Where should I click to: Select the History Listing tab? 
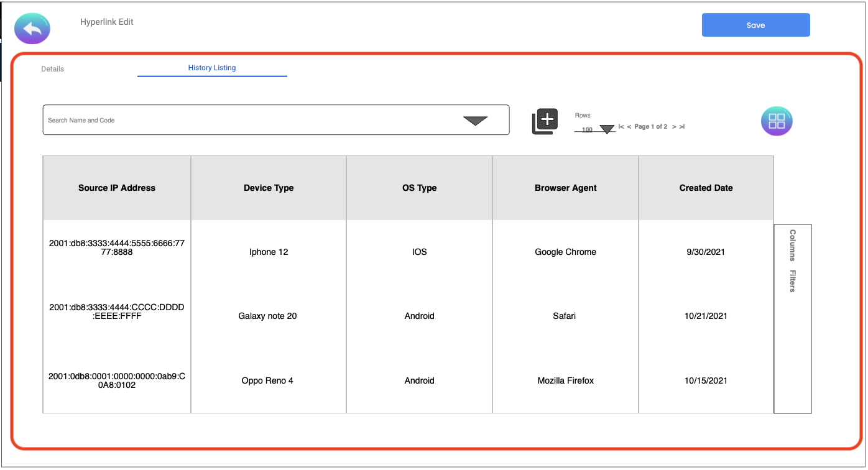click(212, 68)
